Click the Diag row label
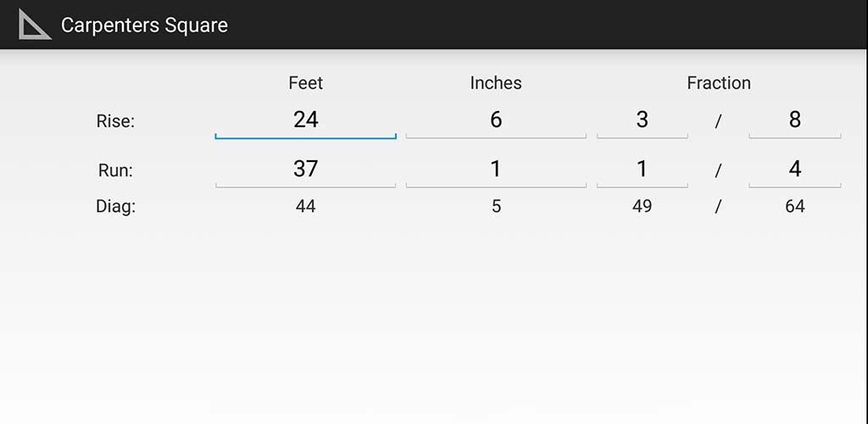 point(115,206)
